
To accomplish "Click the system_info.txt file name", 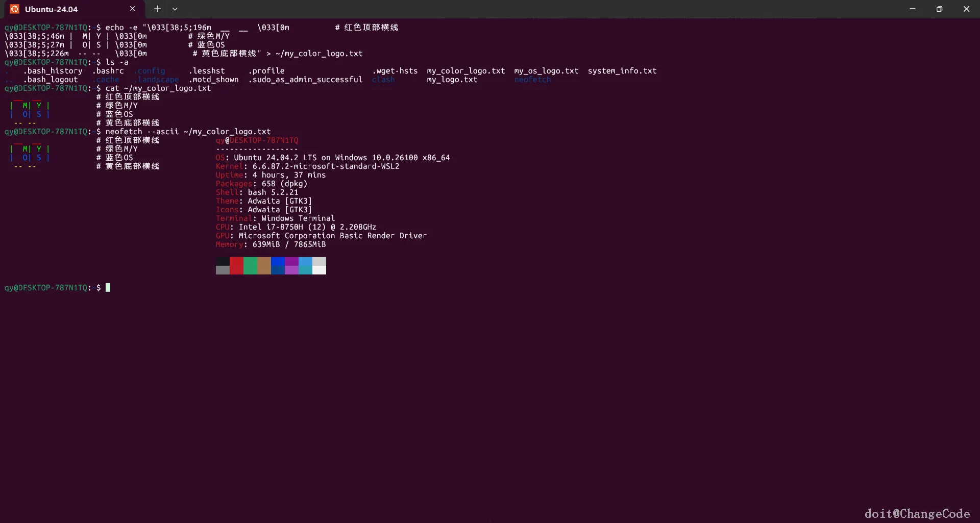I will [x=622, y=71].
